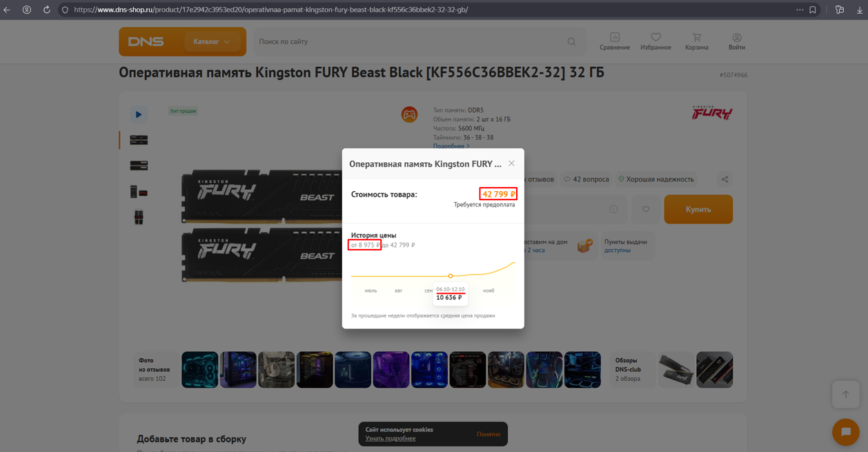Click the share icon

724,179
